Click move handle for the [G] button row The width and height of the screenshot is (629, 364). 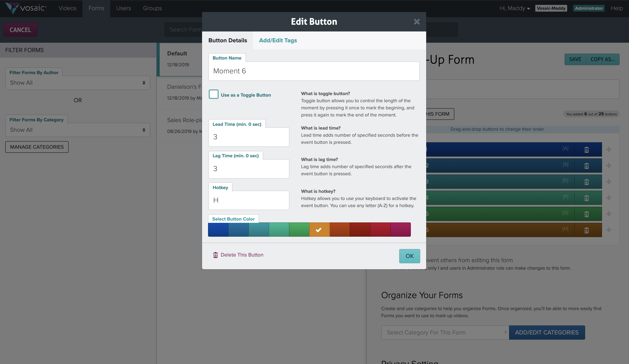[x=609, y=214]
